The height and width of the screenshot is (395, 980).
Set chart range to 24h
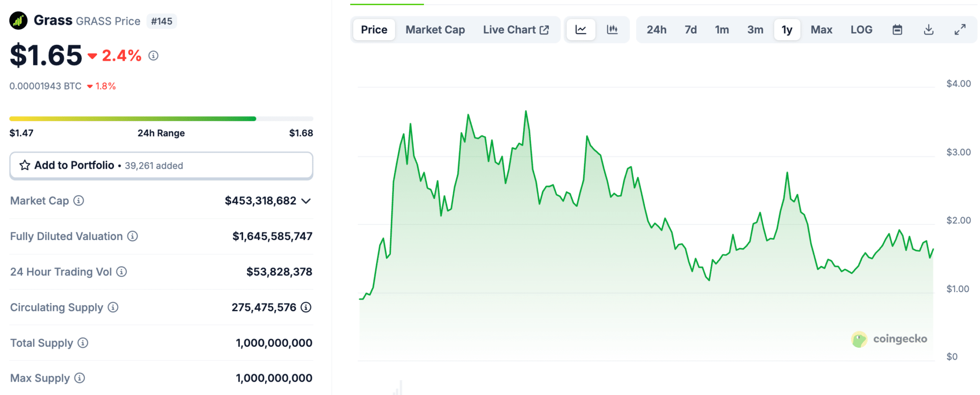[x=657, y=30]
